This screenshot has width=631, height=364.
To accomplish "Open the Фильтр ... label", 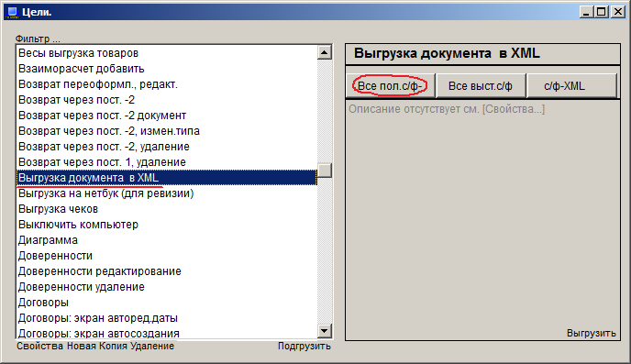I will point(38,39).
